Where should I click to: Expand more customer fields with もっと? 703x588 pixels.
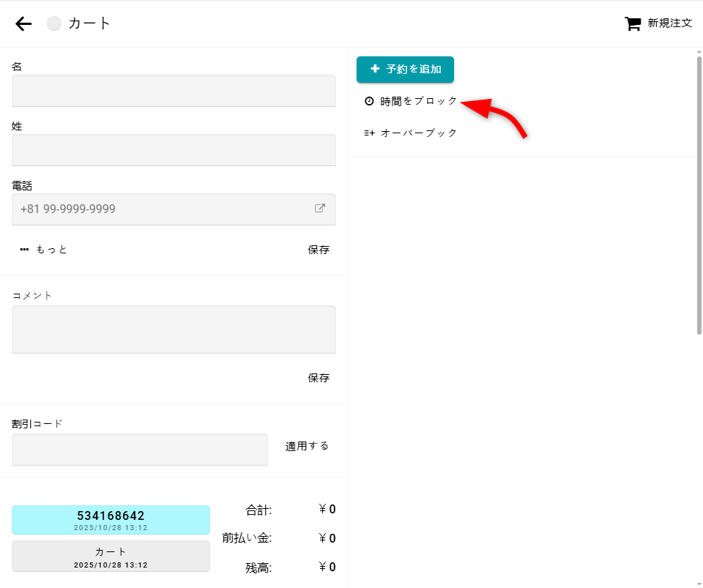coord(51,250)
